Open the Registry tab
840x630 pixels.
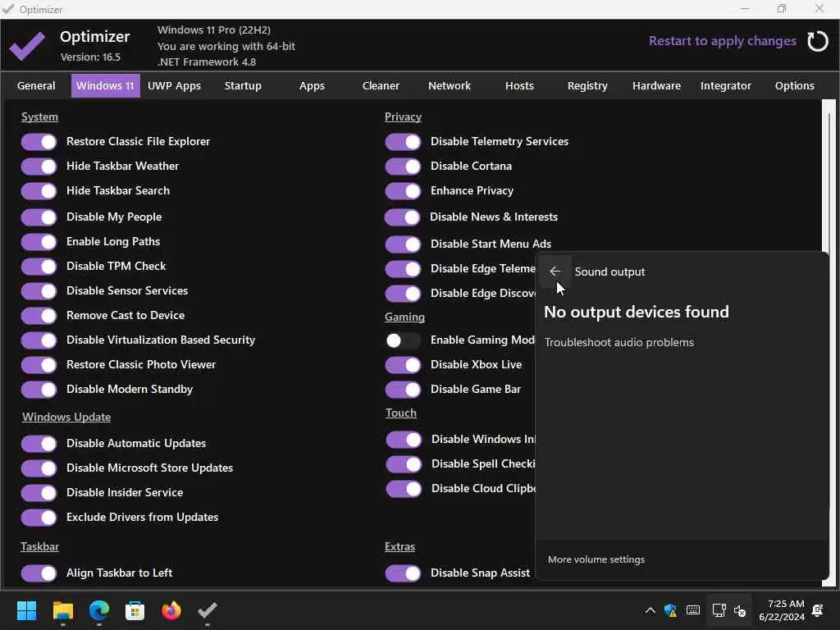pyautogui.click(x=587, y=85)
